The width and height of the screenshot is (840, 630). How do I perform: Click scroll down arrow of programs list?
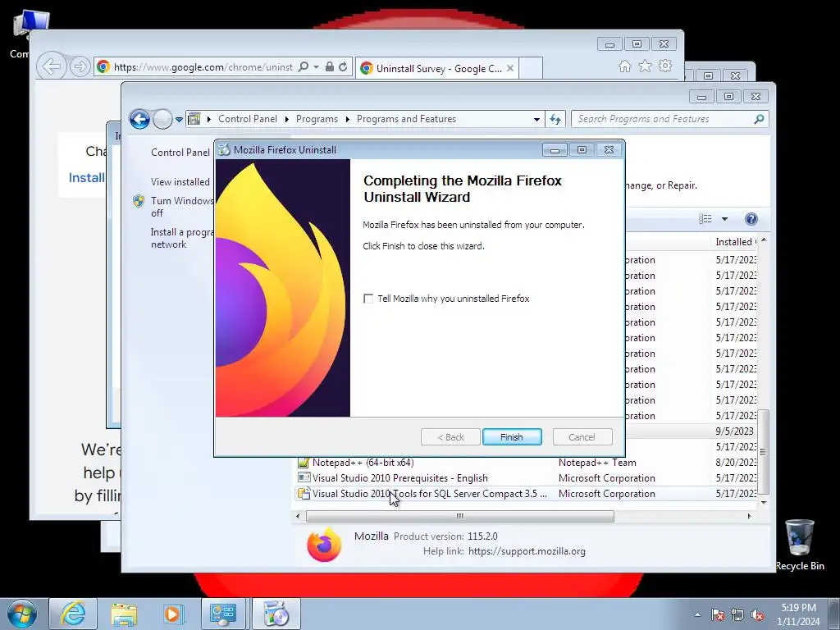[x=764, y=502]
